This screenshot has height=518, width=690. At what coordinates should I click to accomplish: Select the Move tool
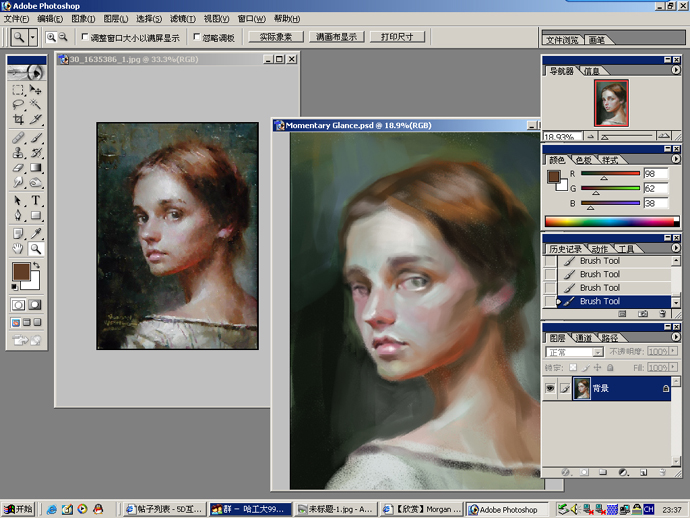35,90
